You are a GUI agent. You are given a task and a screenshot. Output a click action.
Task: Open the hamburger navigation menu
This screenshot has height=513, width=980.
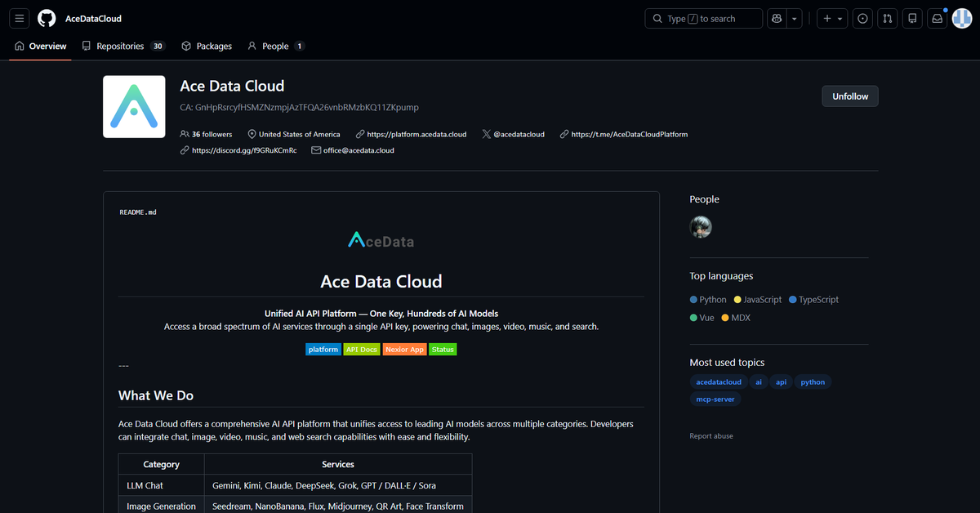click(x=20, y=18)
